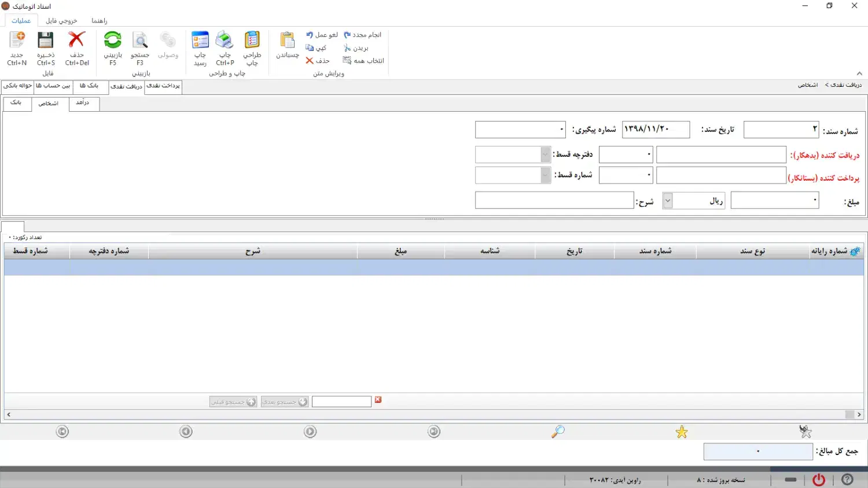Click لغو عمل (Undo) button

click(322, 35)
